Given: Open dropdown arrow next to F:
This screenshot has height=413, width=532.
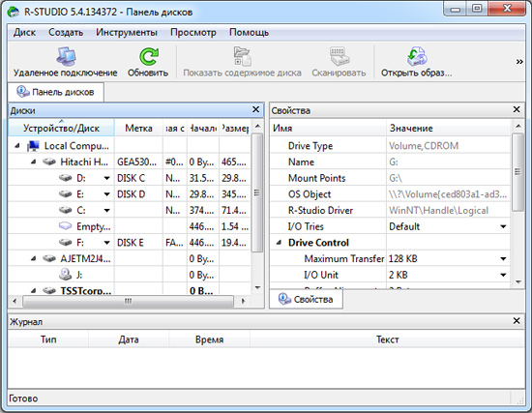Looking at the screenshot, I should coord(106,243).
